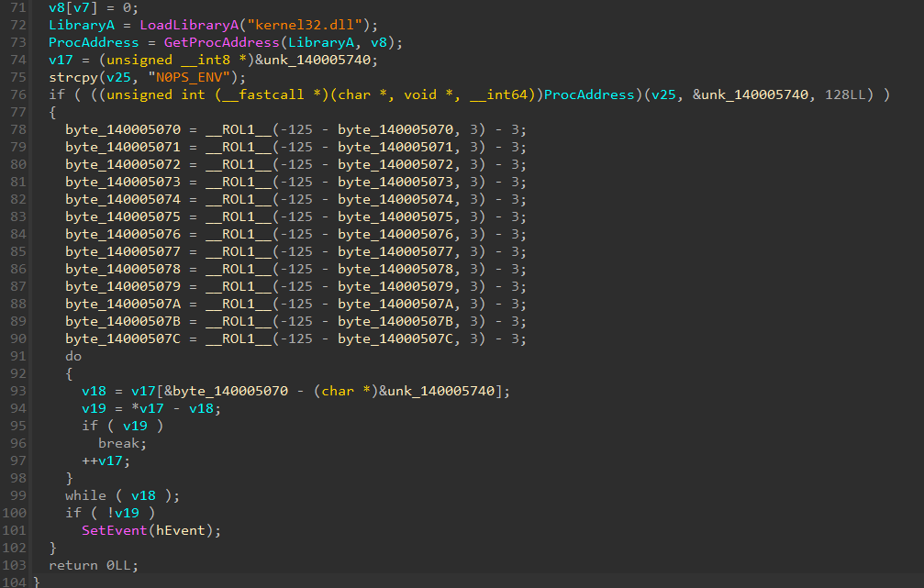Click the SetEvent function name
Viewport: 924px width, 588px height.
coord(115,530)
